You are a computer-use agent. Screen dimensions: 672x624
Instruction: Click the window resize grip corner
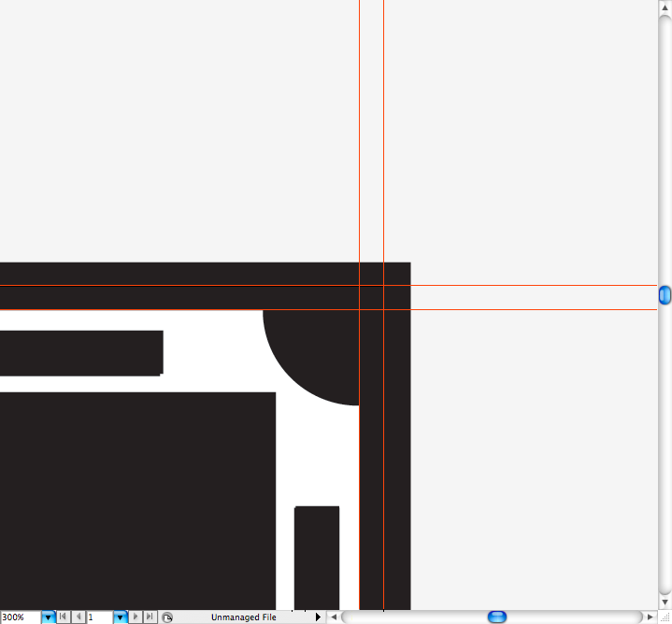tap(665, 617)
